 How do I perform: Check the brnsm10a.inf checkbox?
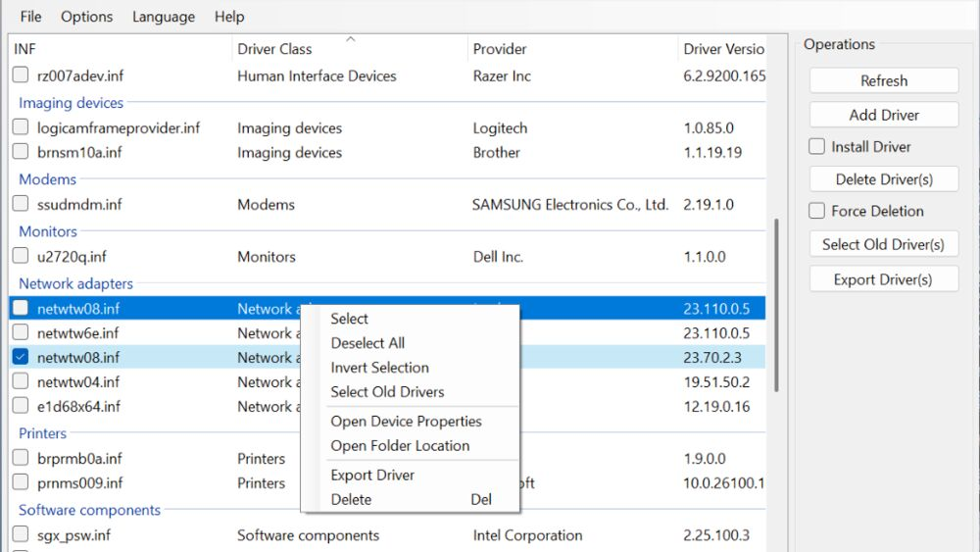pyautogui.click(x=21, y=151)
